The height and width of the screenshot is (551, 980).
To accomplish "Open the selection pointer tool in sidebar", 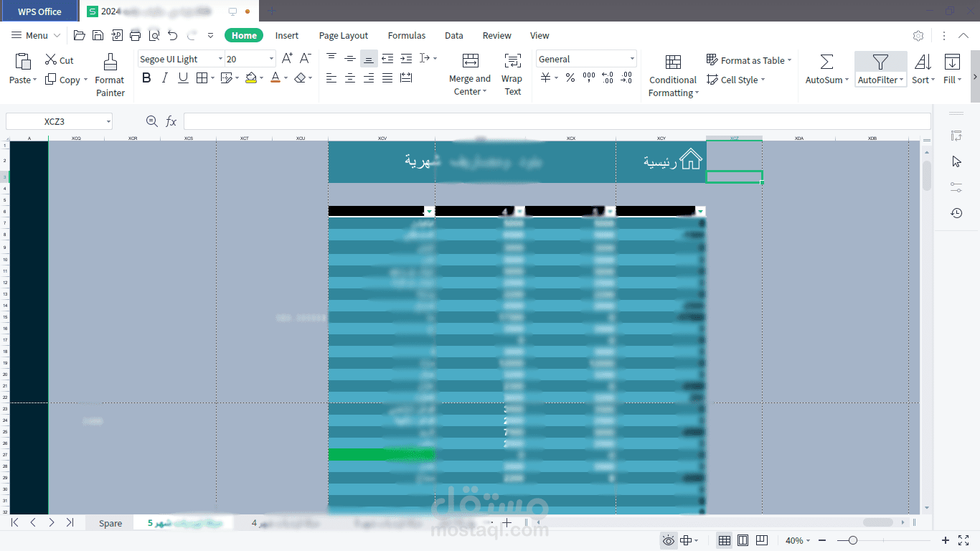I will tap(956, 161).
